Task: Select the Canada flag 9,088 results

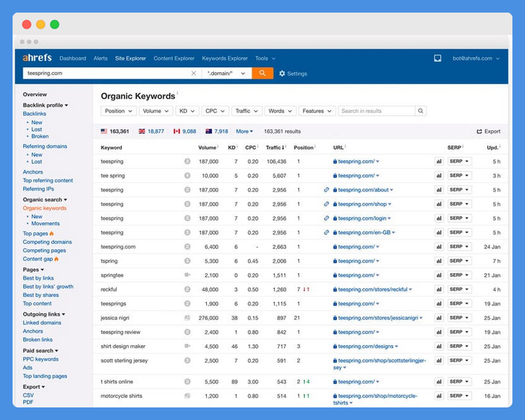Action: [x=185, y=131]
